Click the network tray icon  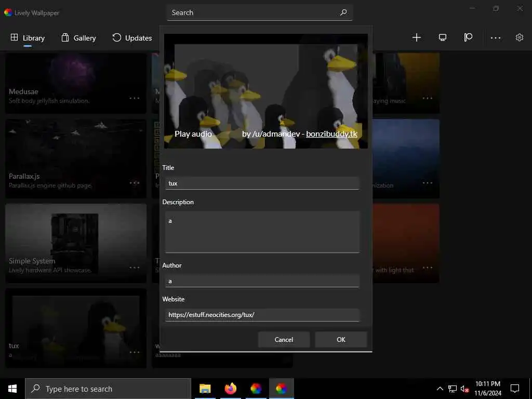tap(453, 389)
